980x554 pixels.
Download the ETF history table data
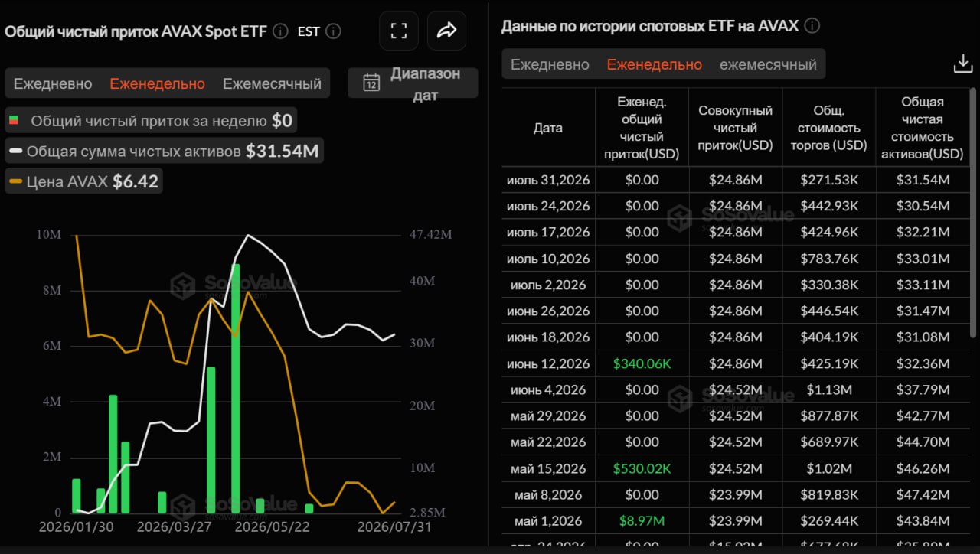point(962,64)
